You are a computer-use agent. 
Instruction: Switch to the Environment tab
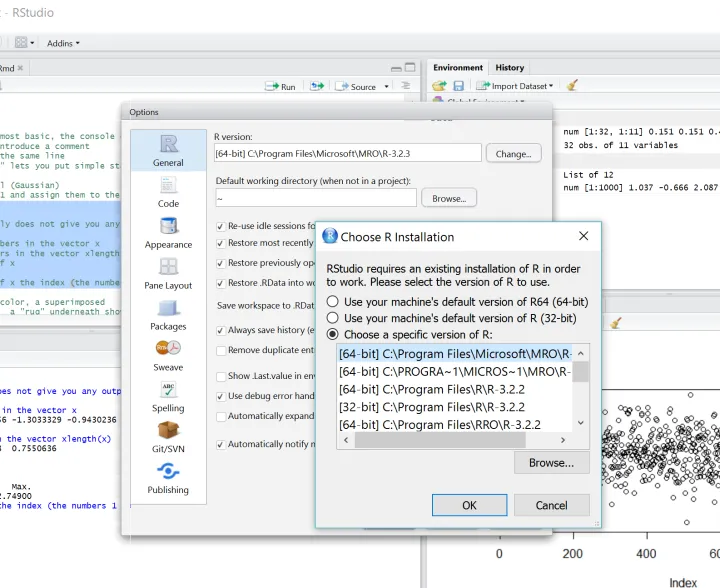[x=458, y=67]
